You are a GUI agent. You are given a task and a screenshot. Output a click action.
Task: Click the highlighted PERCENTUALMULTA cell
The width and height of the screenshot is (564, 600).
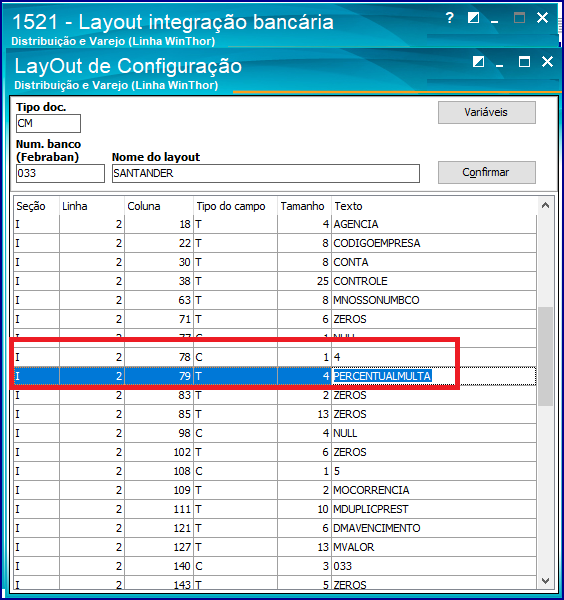[x=434, y=376]
